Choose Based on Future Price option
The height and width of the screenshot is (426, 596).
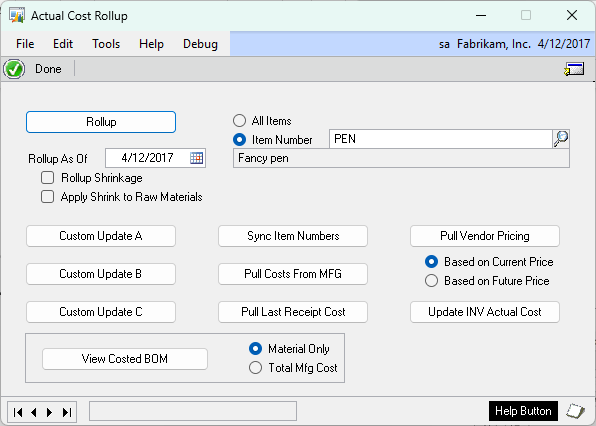[x=431, y=281]
